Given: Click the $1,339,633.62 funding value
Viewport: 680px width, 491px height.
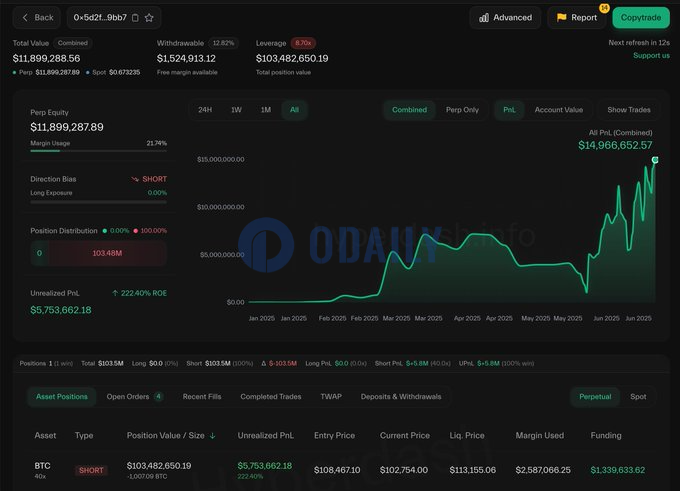Looking at the screenshot, I should (618, 470).
